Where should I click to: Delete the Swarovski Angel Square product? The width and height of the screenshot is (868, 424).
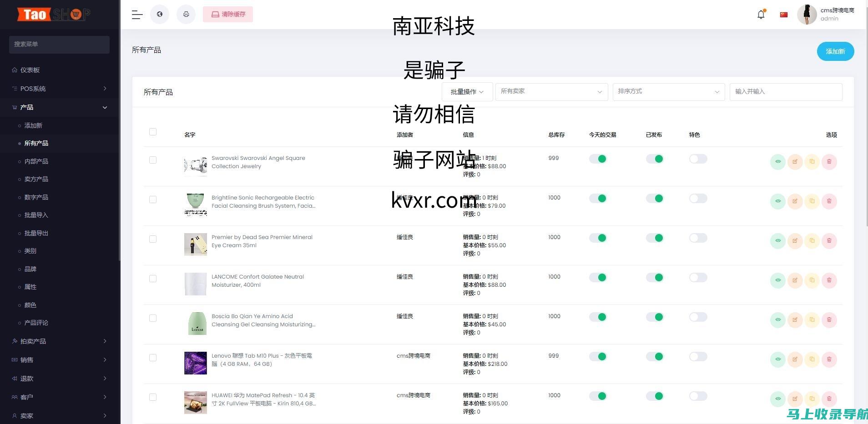click(x=829, y=162)
